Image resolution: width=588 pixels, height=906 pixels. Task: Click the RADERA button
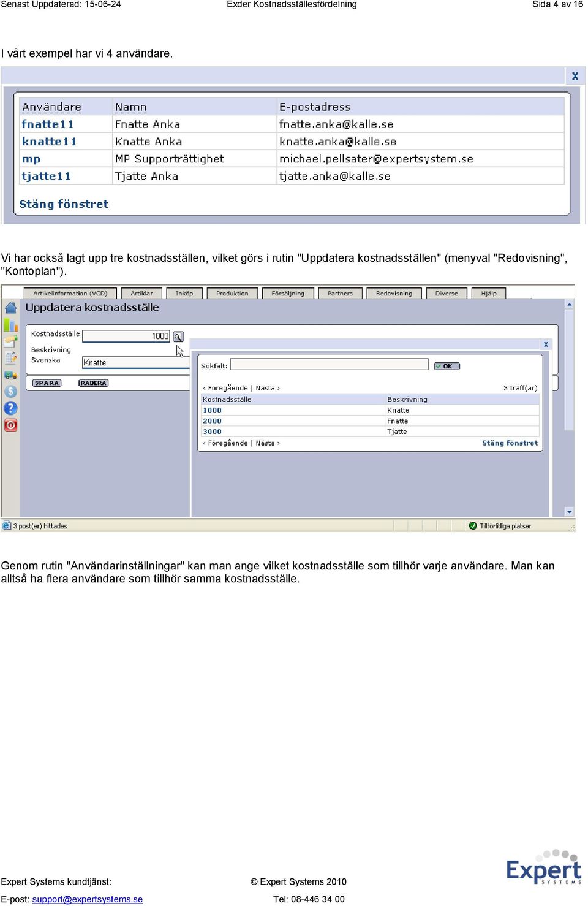pyautogui.click(x=93, y=383)
